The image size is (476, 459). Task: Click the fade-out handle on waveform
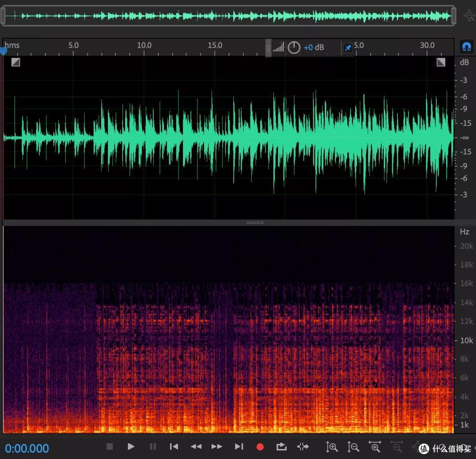(x=441, y=62)
